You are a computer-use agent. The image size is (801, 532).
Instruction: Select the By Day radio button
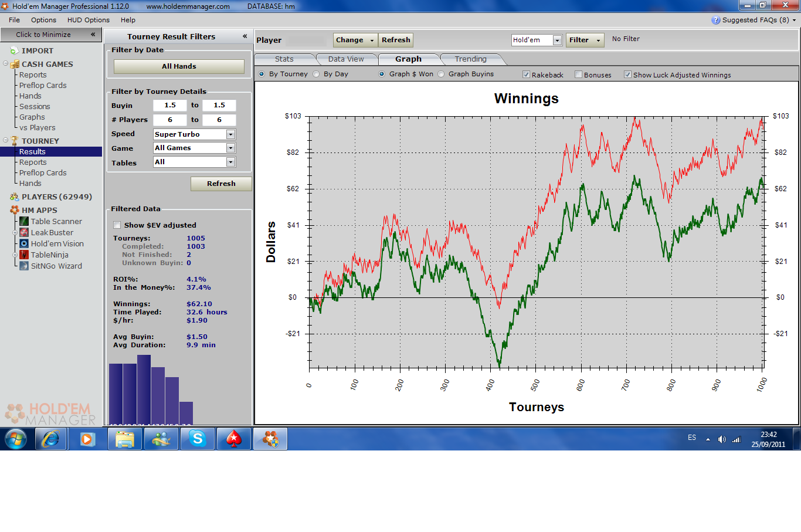(316, 74)
